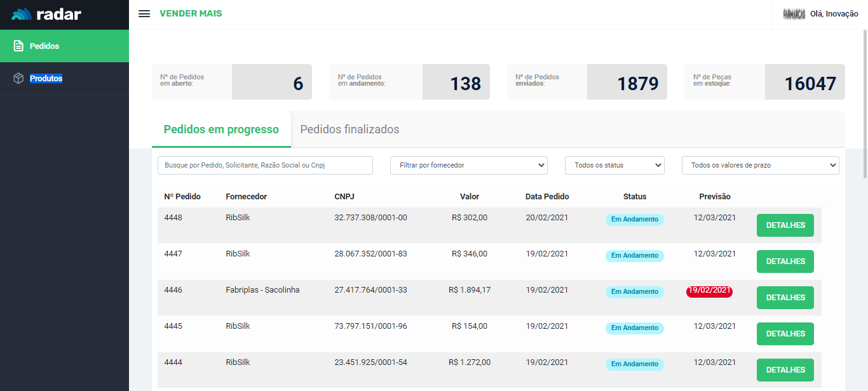Click Em Andamento status badge for order 4447
Viewport: 868px width, 391px height.
tap(634, 256)
